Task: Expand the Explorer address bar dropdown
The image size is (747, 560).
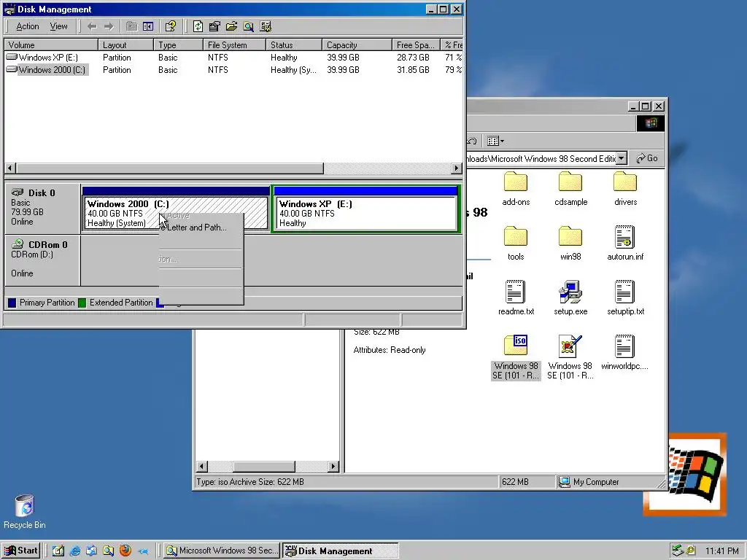Action: (x=622, y=158)
